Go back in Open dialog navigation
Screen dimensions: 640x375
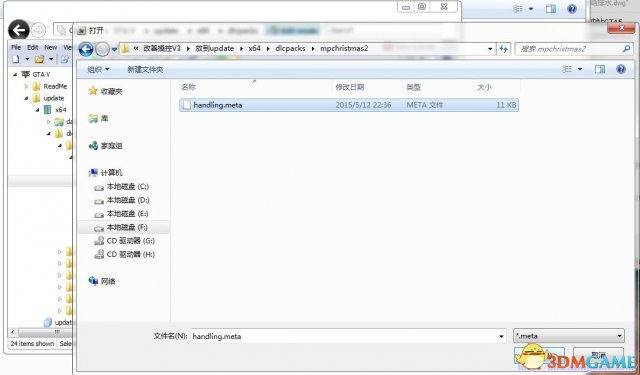(86, 49)
